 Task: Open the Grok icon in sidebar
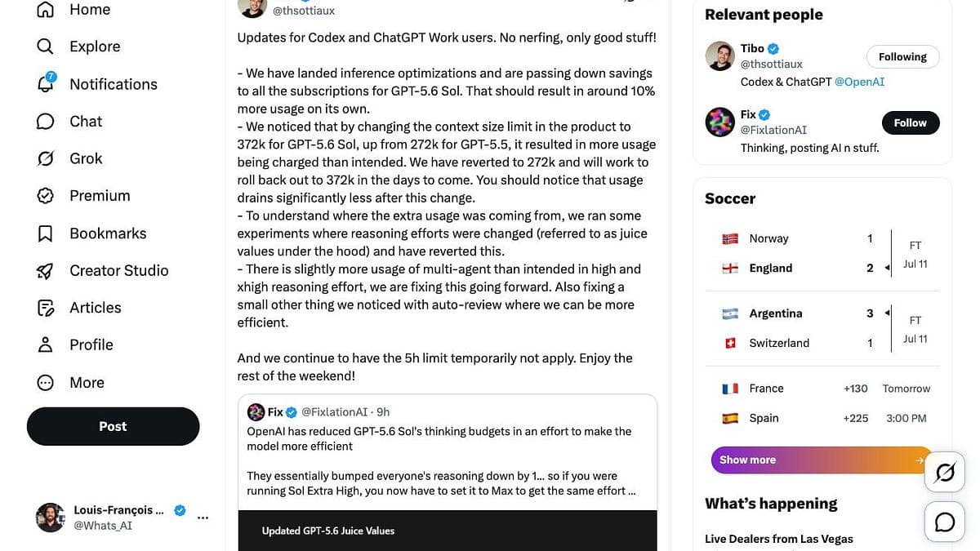pos(46,158)
